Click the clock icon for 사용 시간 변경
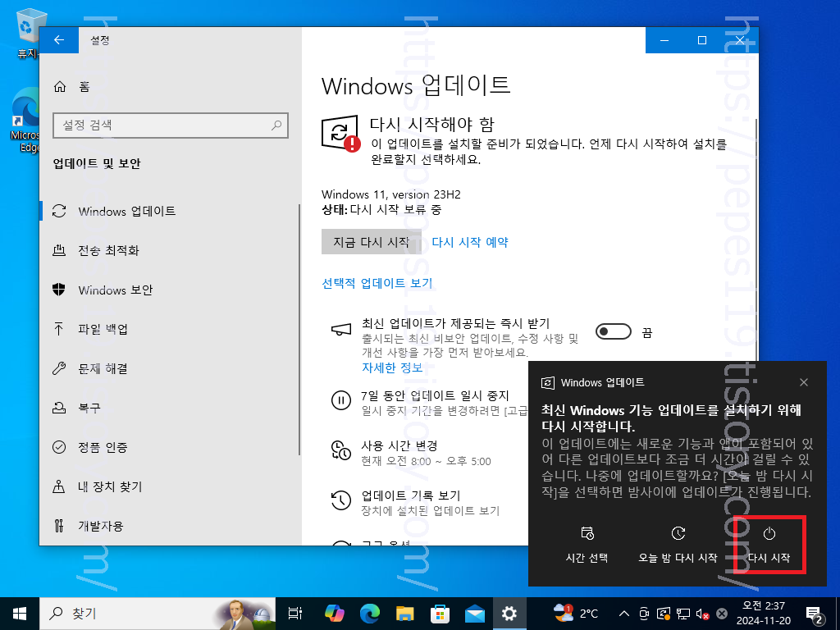The height and width of the screenshot is (630, 840). point(340,450)
